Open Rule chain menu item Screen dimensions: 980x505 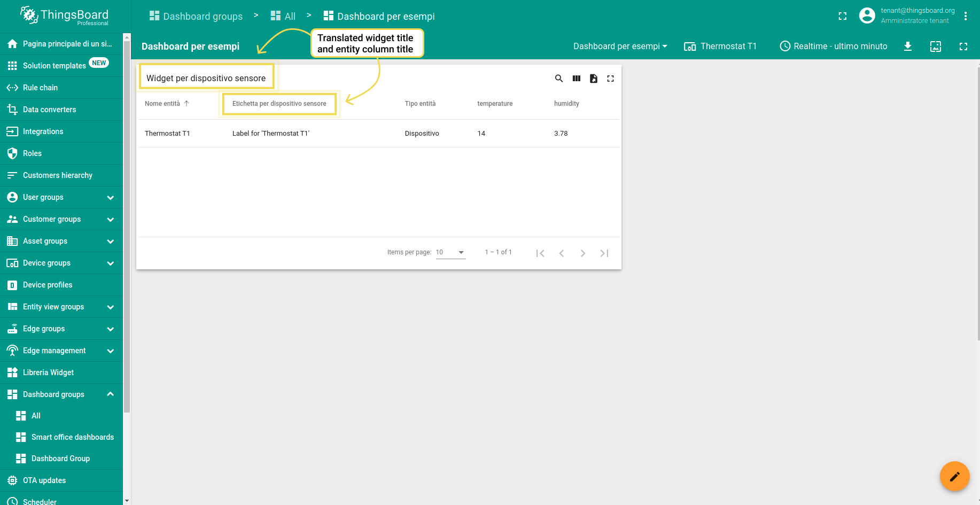click(x=40, y=88)
